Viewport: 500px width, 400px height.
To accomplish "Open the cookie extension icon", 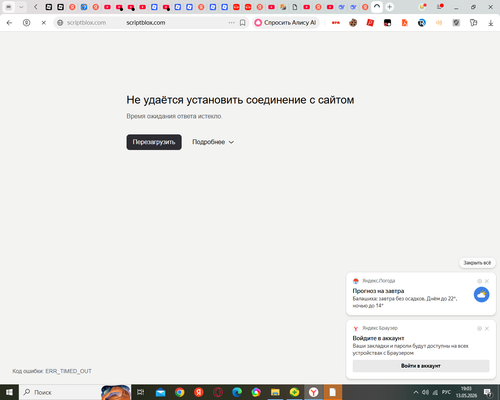I will click(x=353, y=23).
